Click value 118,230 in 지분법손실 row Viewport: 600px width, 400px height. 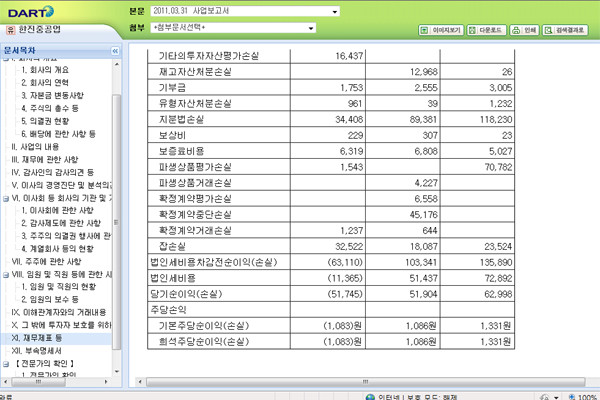496,119
